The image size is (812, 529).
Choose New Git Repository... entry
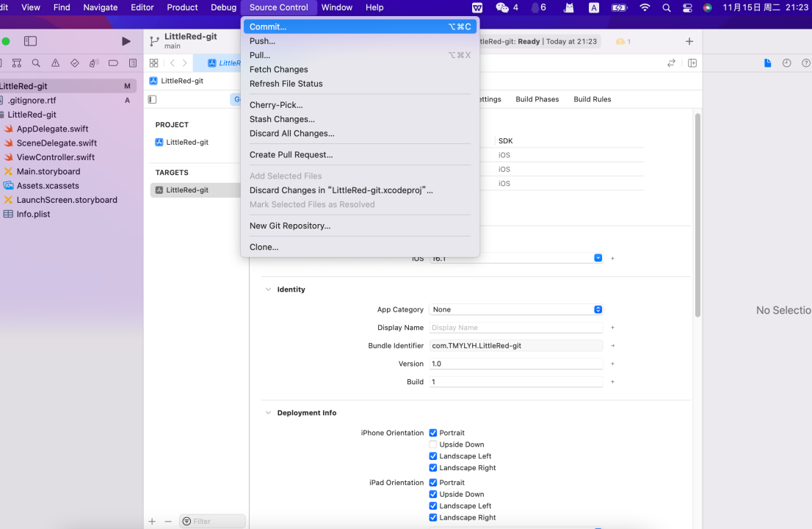pyautogui.click(x=360, y=226)
